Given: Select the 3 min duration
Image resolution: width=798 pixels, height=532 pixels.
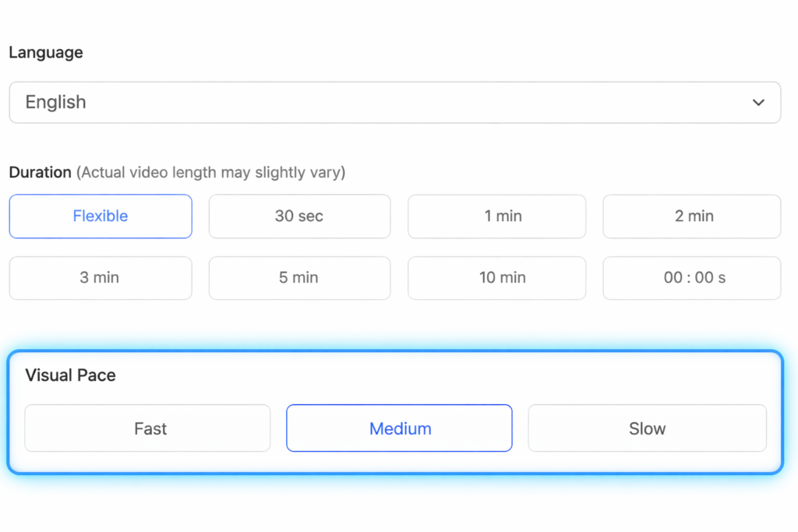Looking at the screenshot, I should 100,277.
